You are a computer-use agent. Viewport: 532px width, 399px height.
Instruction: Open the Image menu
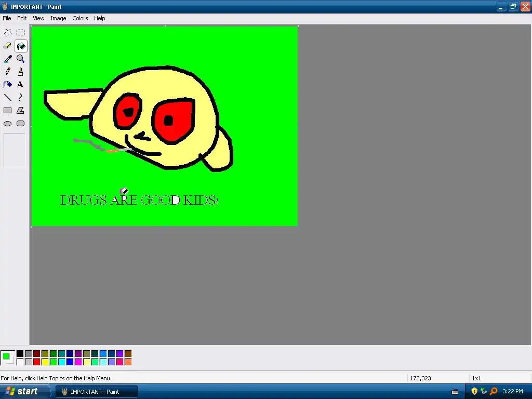[x=58, y=18]
